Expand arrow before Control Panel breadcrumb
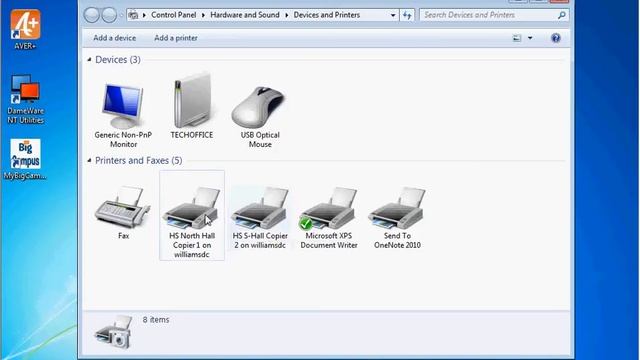Screen dimensions: 640x360 pyautogui.click(x=144, y=15)
